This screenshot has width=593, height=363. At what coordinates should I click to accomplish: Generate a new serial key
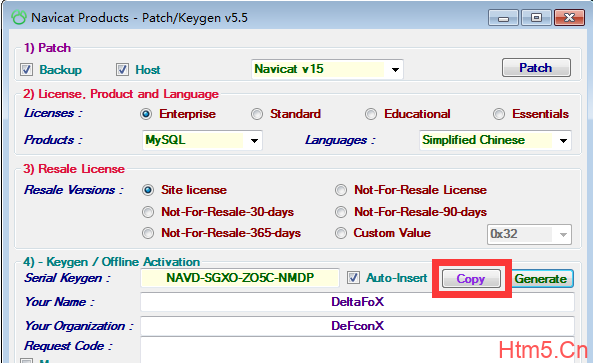pyautogui.click(x=541, y=279)
